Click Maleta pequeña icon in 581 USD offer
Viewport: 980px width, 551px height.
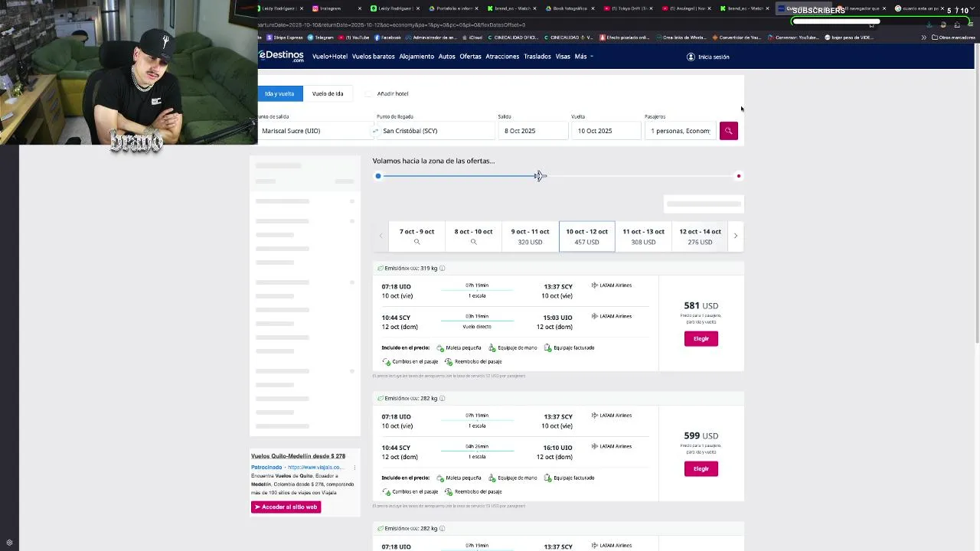tap(440, 347)
